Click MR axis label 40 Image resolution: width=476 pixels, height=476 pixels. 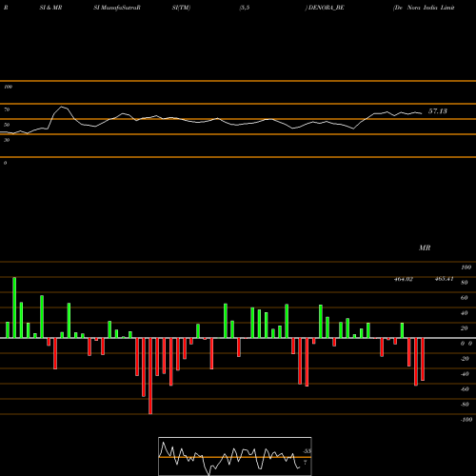tap(464, 313)
